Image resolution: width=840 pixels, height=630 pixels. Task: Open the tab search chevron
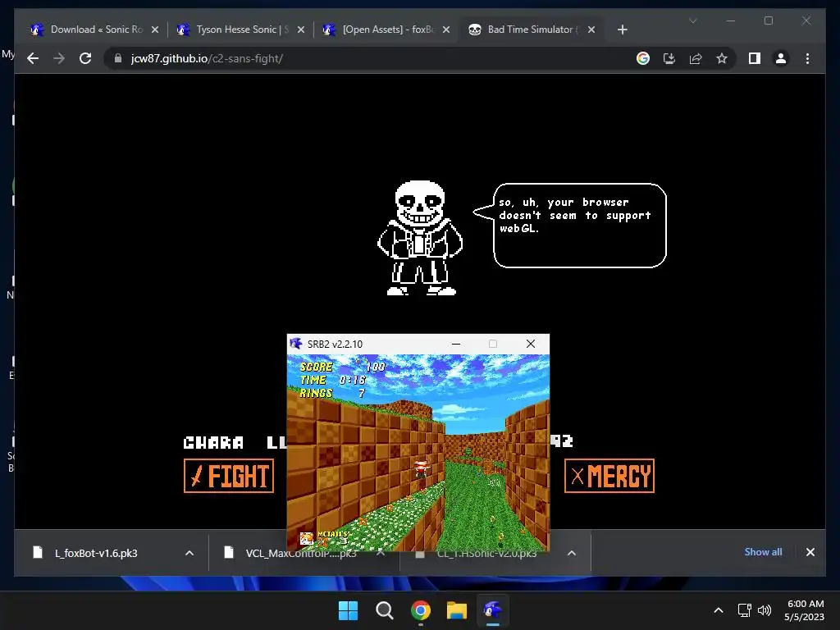(692, 21)
